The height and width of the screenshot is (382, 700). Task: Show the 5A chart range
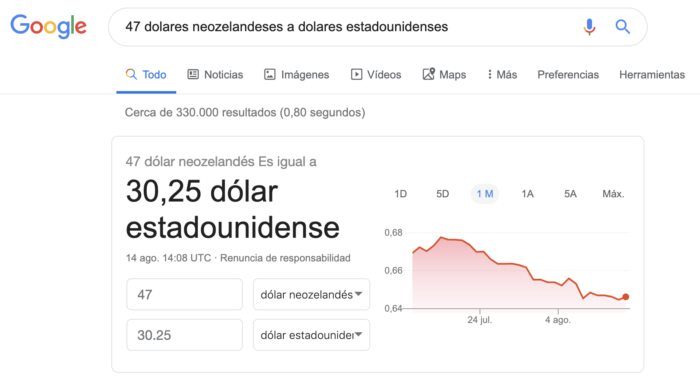[x=570, y=194]
